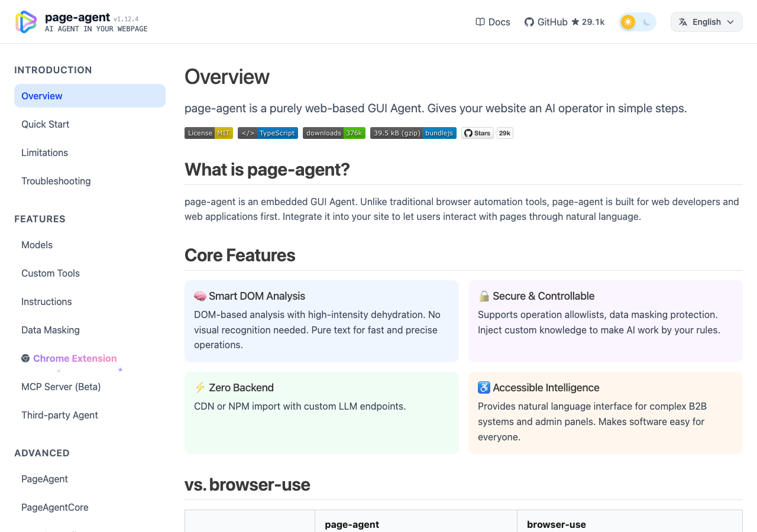Screen dimensions: 757x532
Task: Open Troubleshooting in the sidebar
Action: coord(90,181)
